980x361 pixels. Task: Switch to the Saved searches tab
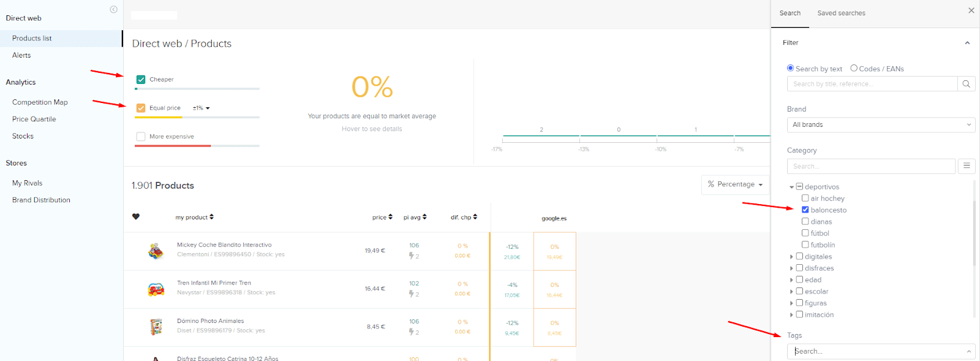coord(841,13)
